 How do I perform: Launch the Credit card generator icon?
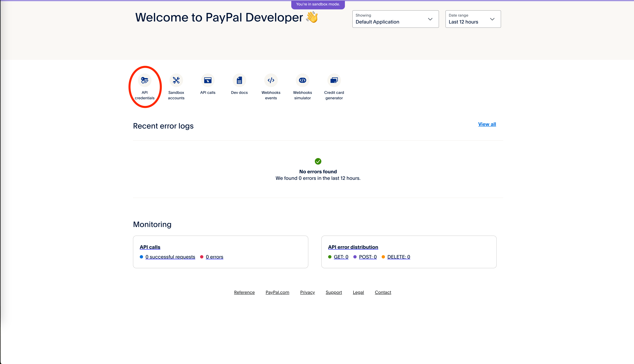point(334,80)
